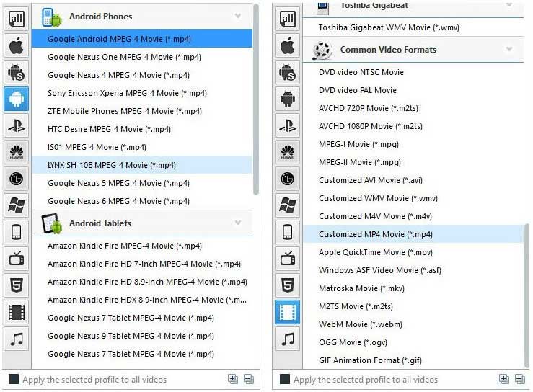Select Customized MP4 Movie (*.mp4)
Viewport: 533px width, 392px height.
coord(413,234)
